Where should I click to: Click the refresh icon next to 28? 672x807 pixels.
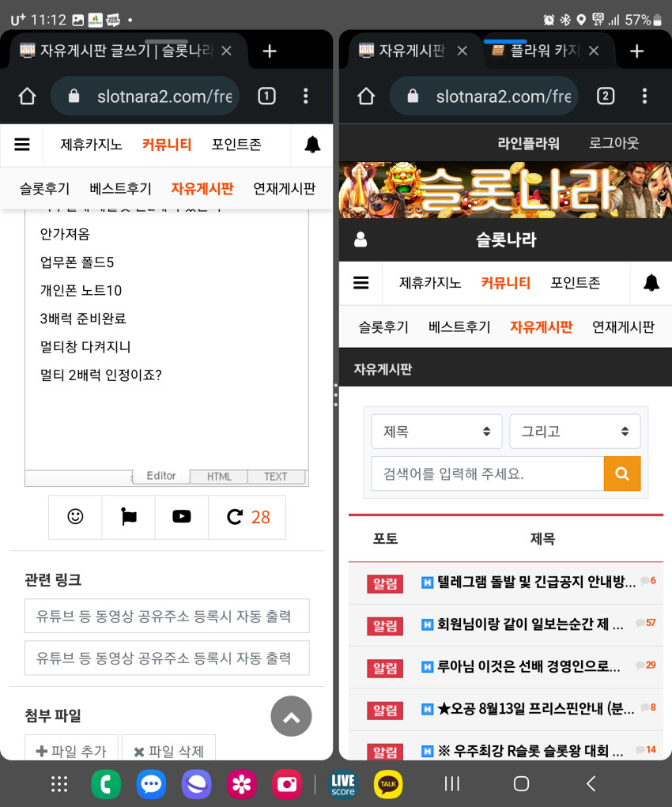[235, 517]
